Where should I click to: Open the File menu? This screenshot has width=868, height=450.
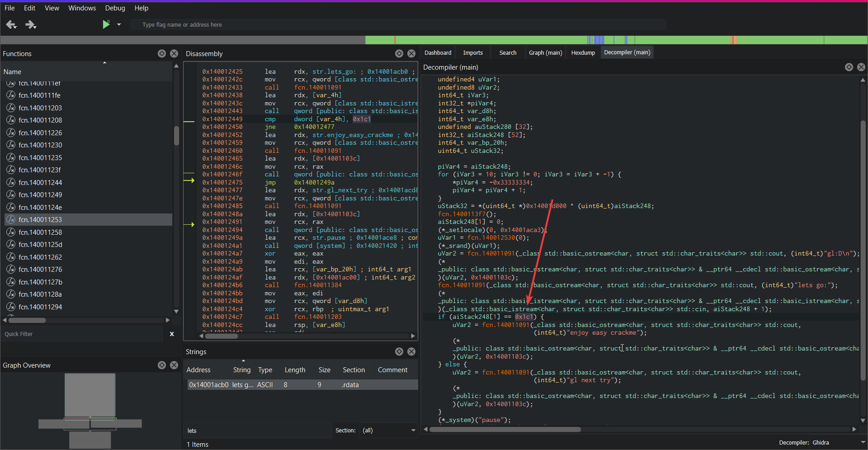[9, 8]
